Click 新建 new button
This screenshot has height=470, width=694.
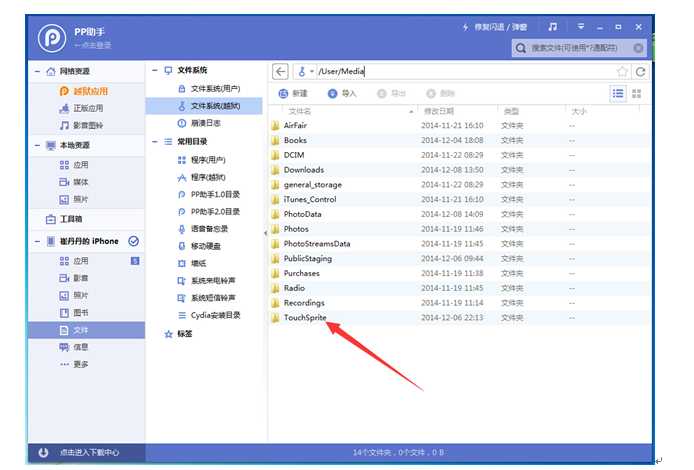[293, 93]
